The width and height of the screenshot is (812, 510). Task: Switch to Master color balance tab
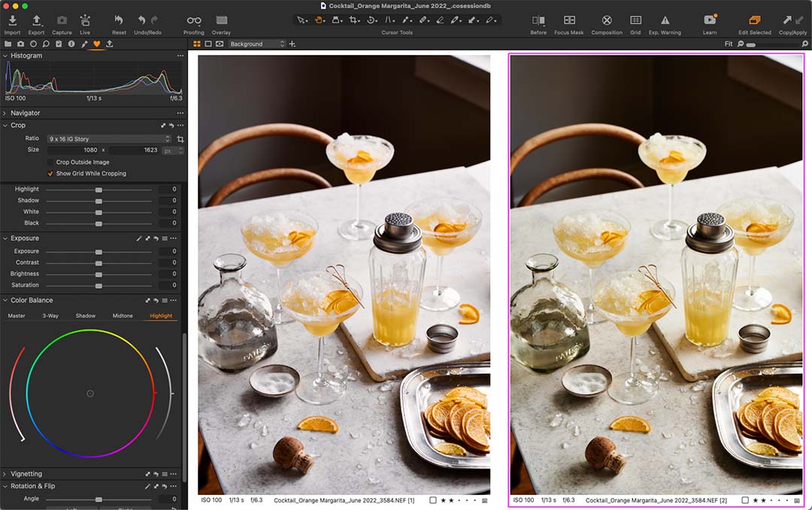click(x=17, y=316)
